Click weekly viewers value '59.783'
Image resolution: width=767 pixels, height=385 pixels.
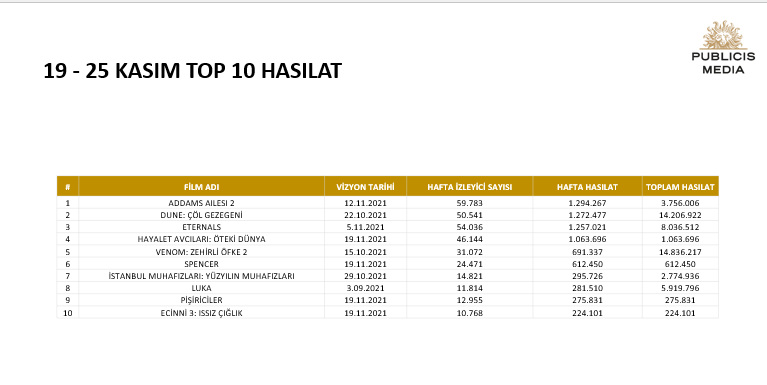[x=470, y=203]
